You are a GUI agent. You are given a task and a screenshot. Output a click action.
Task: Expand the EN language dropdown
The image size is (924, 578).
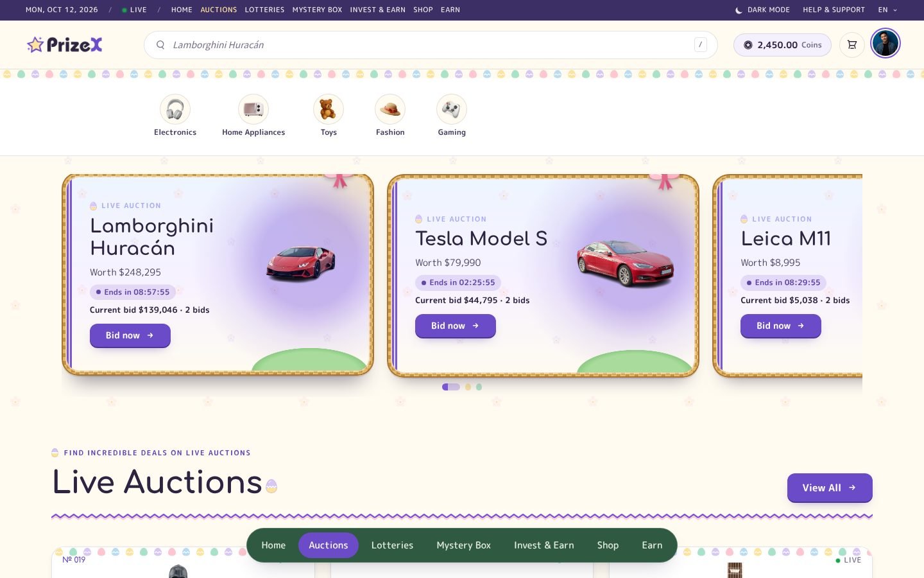888,10
